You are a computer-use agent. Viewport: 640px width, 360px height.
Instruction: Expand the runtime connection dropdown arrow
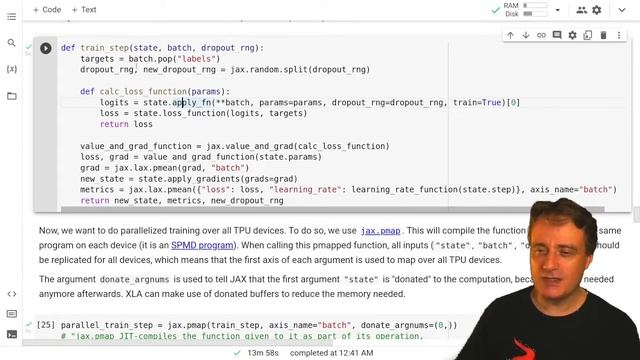(x=558, y=10)
